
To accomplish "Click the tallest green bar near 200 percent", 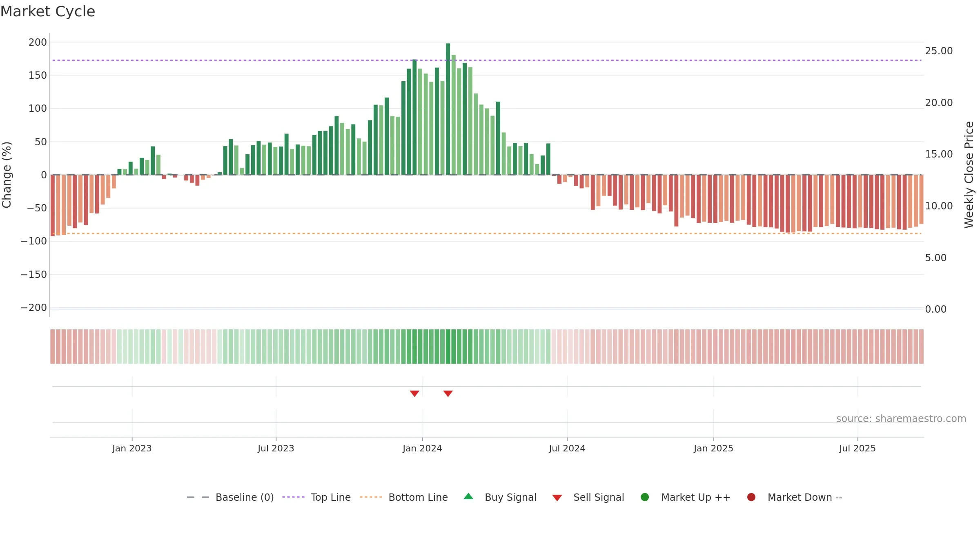I will [448, 109].
